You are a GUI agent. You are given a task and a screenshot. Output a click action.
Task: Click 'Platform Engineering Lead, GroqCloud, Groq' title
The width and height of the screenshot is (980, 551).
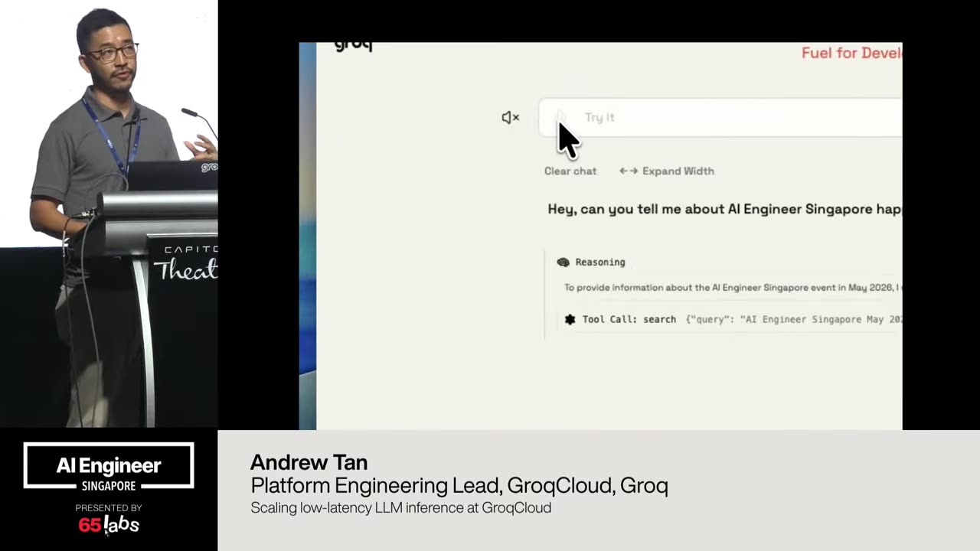click(459, 485)
